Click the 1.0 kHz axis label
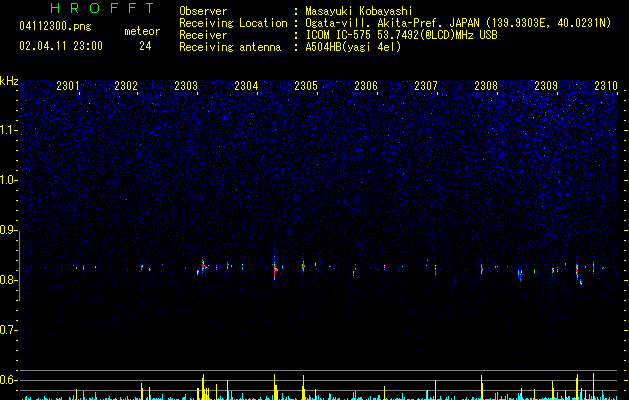This screenshot has width=629, height=400. [9, 180]
